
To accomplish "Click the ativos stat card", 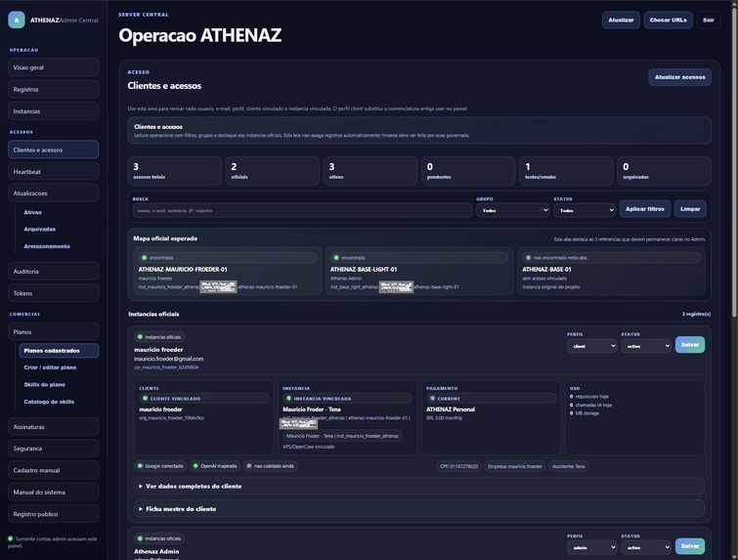I will click(369, 171).
